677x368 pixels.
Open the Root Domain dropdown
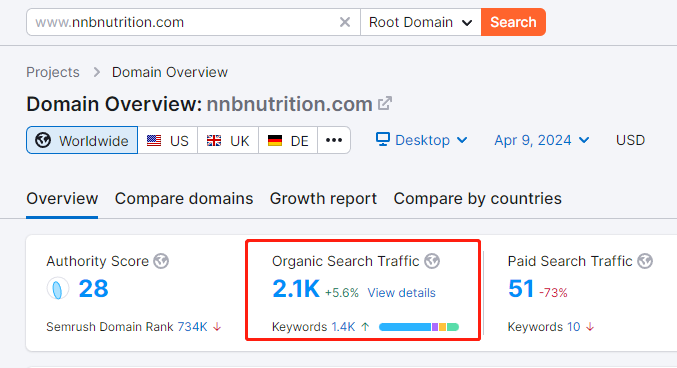(x=421, y=22)
